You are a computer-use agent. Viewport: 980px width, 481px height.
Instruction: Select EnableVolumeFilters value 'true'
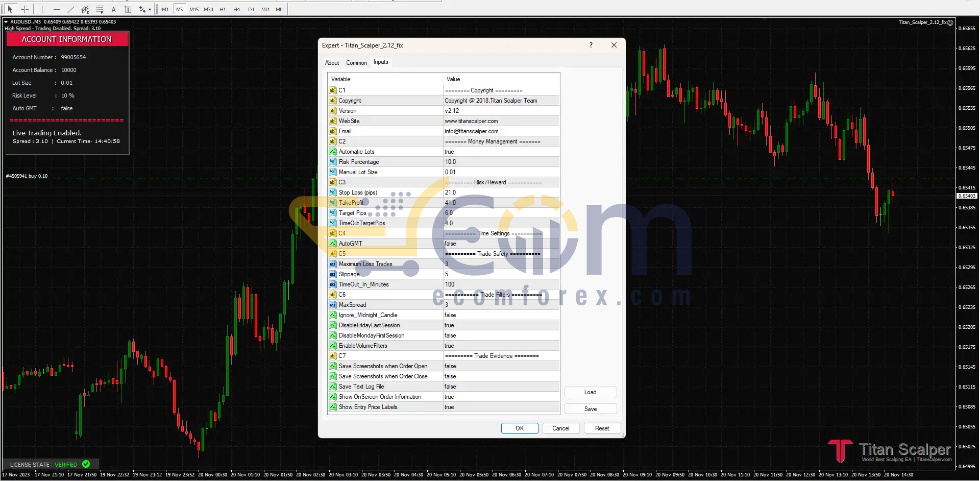click(x=501, y=346)
